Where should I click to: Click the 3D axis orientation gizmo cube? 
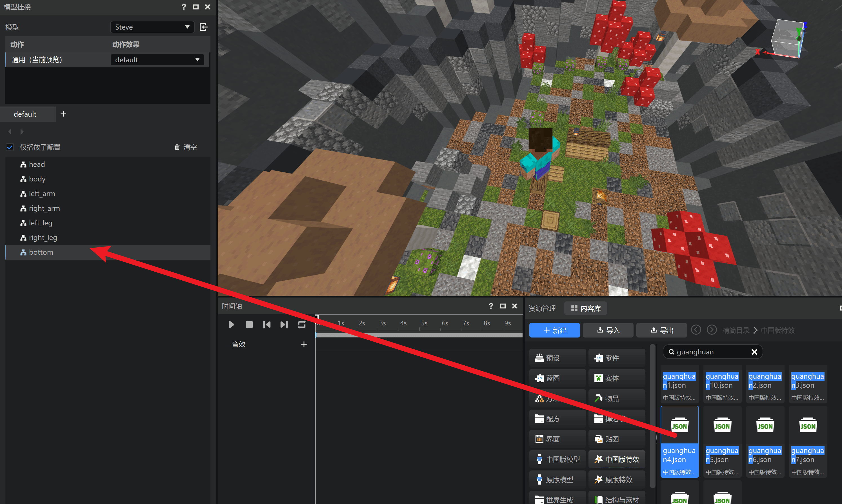pos(788,39)
